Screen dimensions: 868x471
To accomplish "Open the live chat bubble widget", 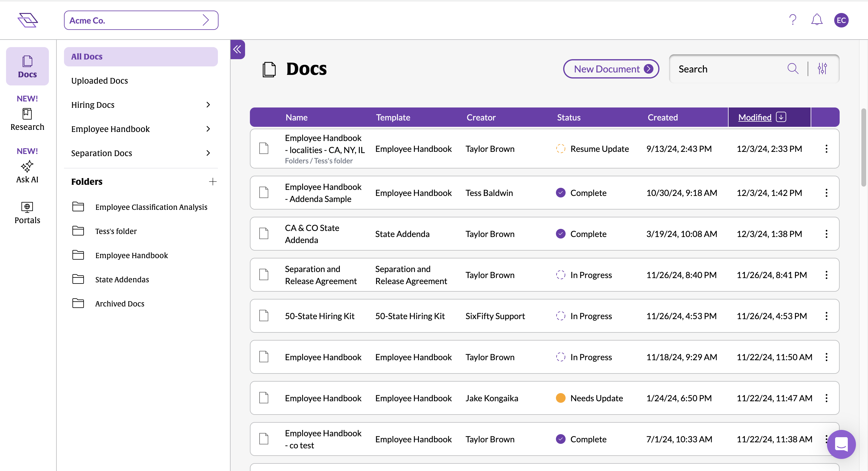I will (841, 444).
